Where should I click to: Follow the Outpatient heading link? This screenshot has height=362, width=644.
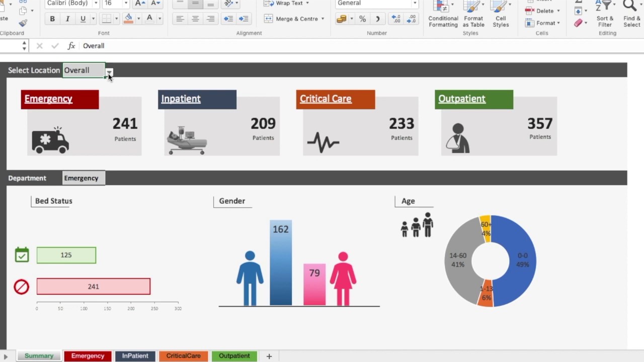[462, 99]
